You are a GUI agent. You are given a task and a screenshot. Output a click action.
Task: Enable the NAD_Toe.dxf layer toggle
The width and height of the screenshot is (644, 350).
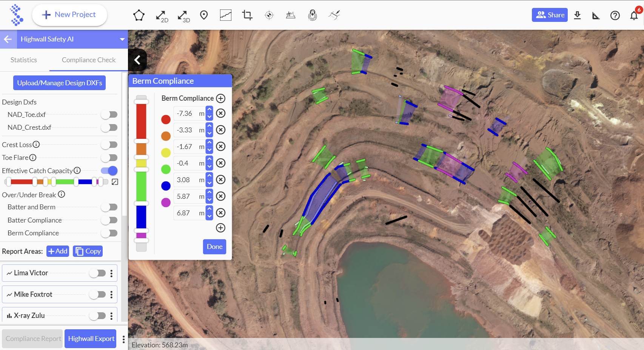point(109,115)
